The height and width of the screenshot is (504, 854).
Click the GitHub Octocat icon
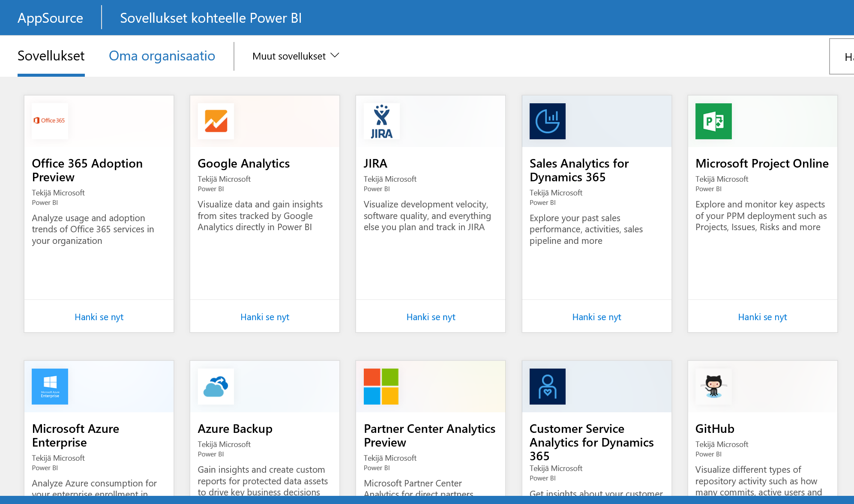[713, 386]
